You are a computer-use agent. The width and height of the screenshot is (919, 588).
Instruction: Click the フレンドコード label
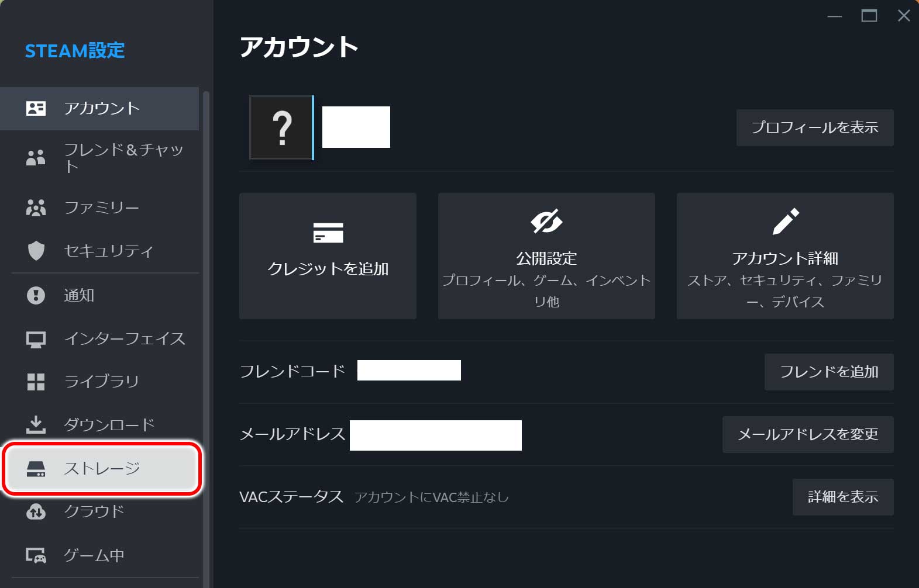[x=292, y=371]
